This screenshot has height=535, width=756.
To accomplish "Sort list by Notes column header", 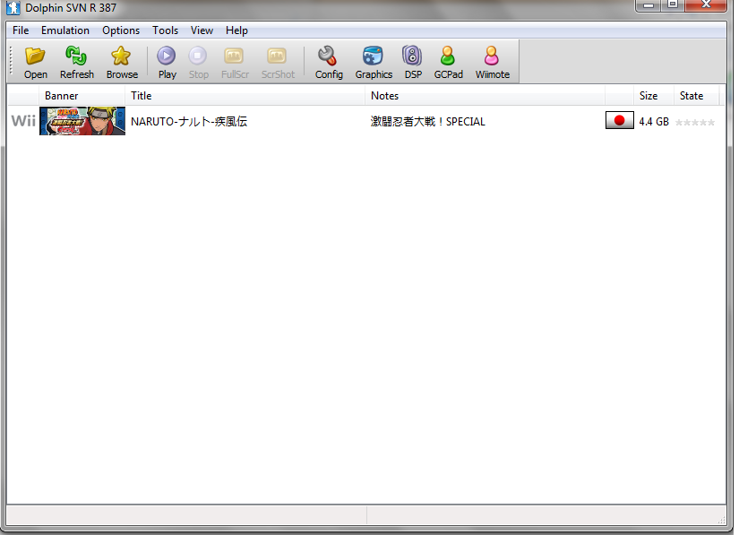I will tap(485, 96).
